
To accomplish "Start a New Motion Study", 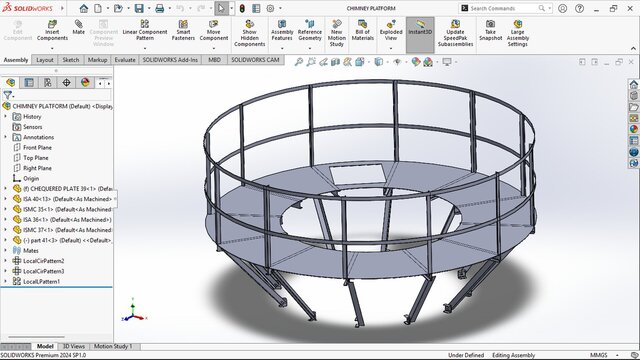I will (x=337, y=33).
